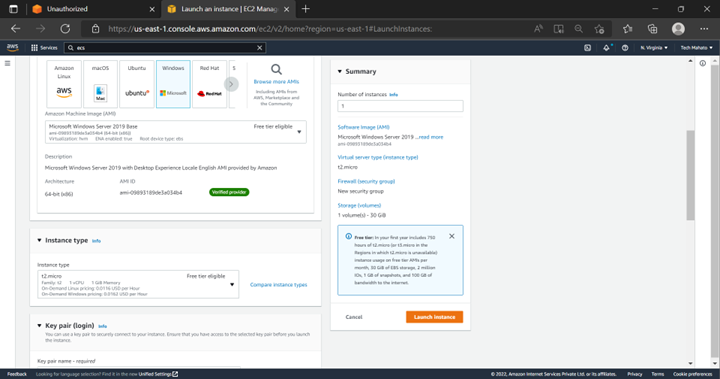This screenshot has width=720, height=379.
Task: Open Virtual server type (instance type) link
Action: click(378, 157)
